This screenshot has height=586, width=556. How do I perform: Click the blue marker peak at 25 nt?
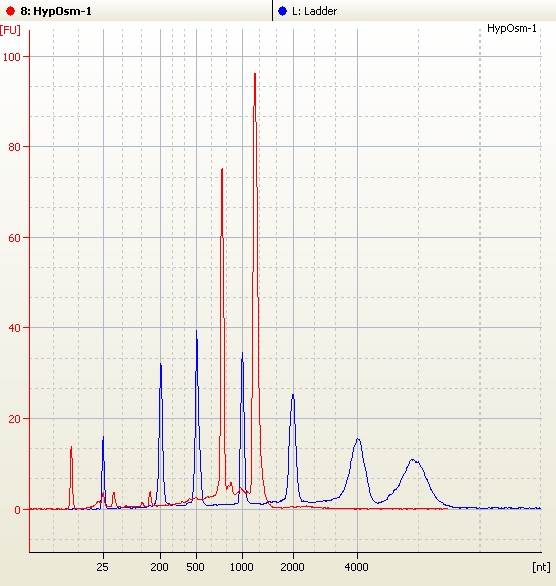tap(103, 438)
